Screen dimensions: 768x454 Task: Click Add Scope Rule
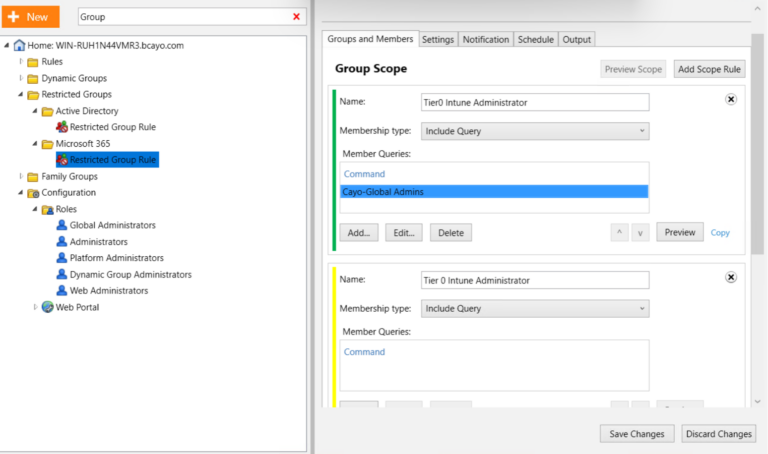(x=709, y=70)
